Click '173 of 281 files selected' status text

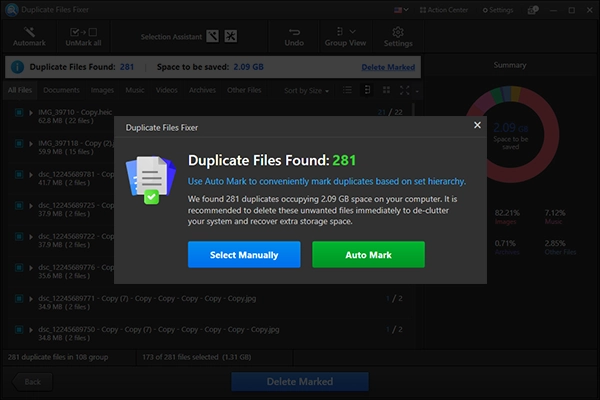pos(197,357)
